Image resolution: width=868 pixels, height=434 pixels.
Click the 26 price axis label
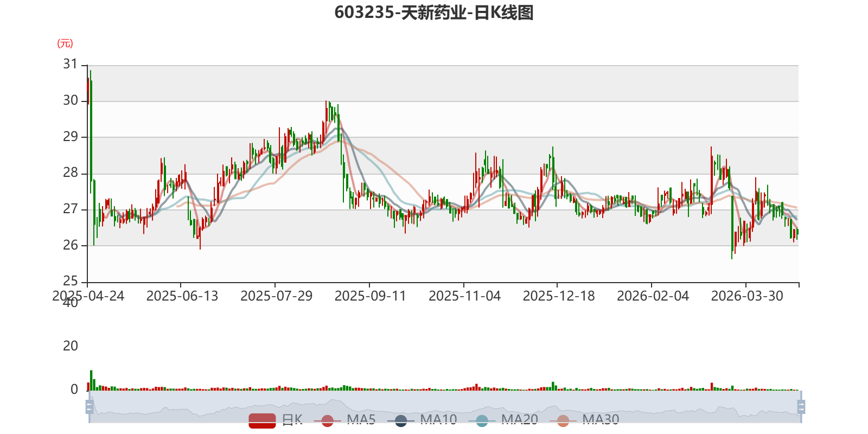point(71,245)
